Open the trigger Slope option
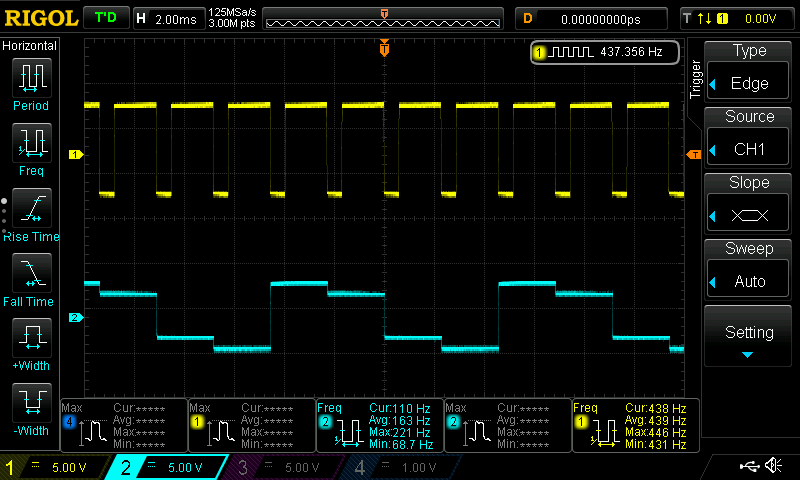This screenshot has height=480, width=800. 749,202
